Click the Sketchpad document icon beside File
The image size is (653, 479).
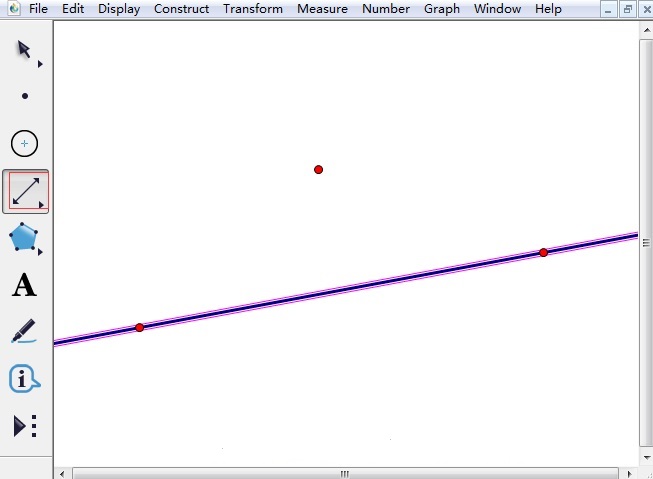[14, 8]
